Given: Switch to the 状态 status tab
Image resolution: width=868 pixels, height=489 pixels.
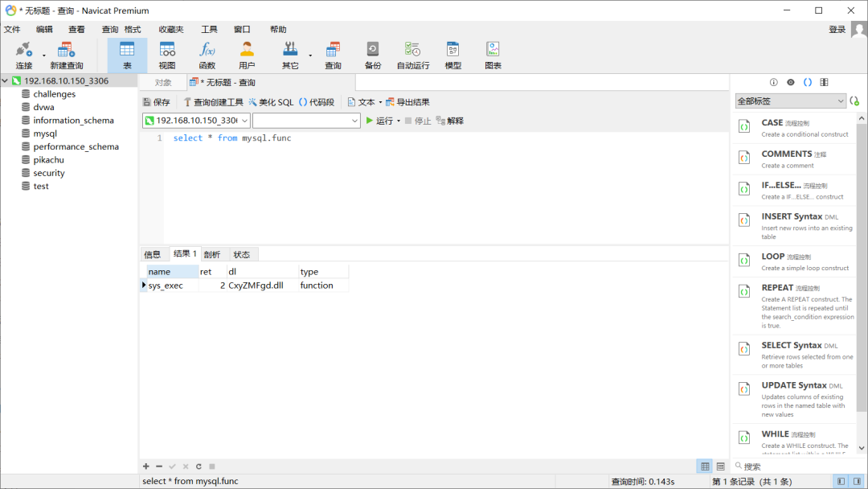Looking at the screenshot, I should pyautogui.click(x=241, y=254).
